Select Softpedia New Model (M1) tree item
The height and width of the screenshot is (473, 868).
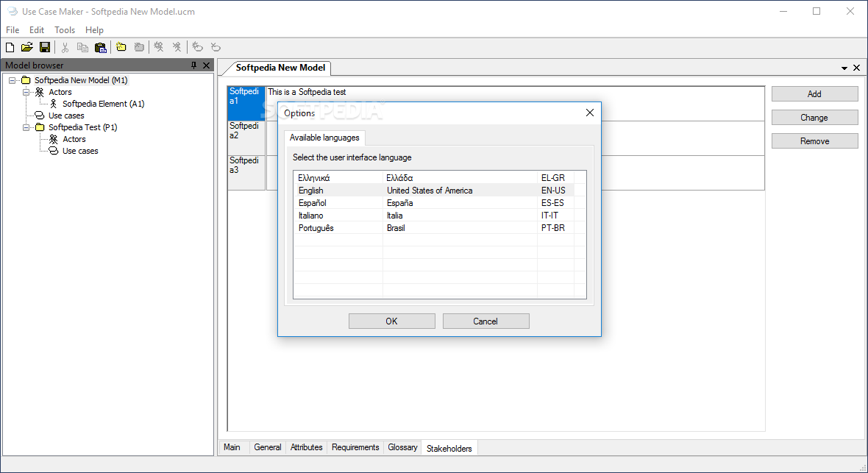[81, 80]
